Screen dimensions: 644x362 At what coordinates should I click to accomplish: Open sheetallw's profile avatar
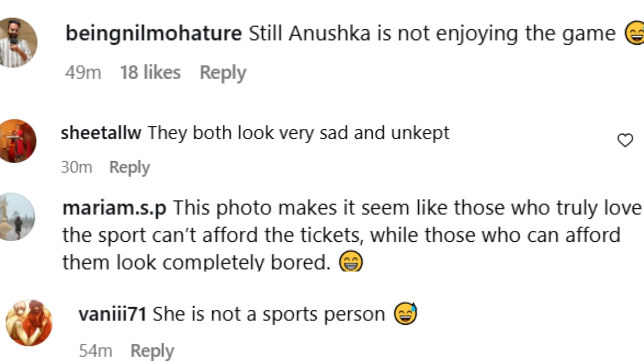coord(17,141)
